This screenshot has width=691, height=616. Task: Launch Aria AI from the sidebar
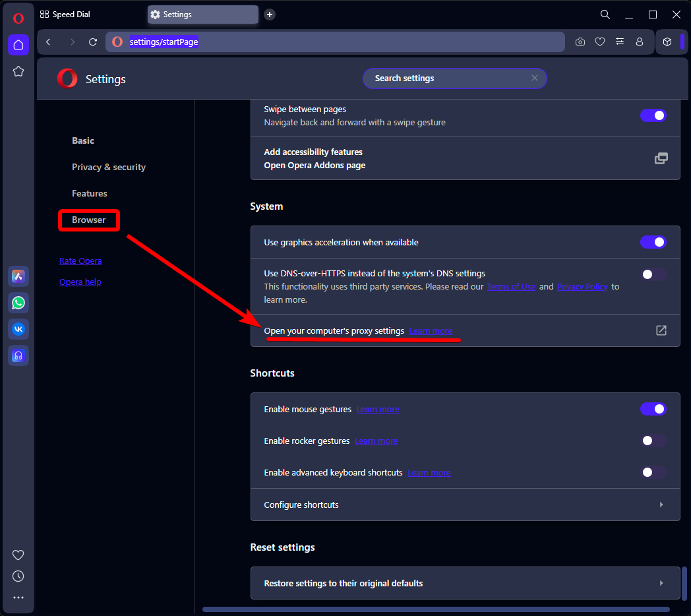18,276
